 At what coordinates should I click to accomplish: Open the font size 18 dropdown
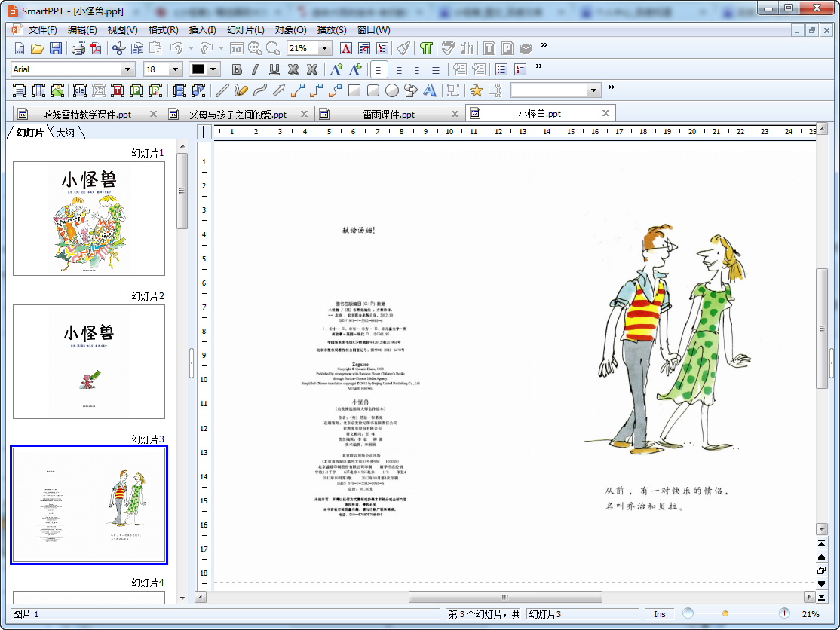(x=175, y=69)
